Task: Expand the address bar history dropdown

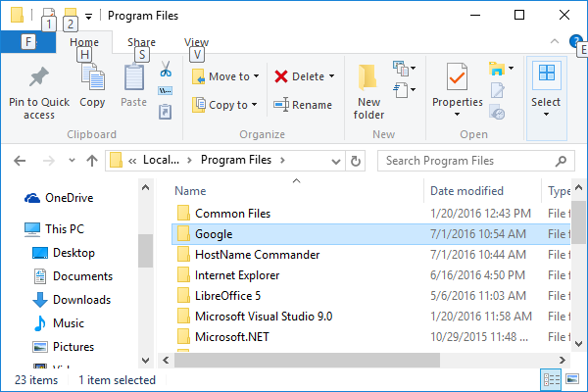Action: (336, 162)
